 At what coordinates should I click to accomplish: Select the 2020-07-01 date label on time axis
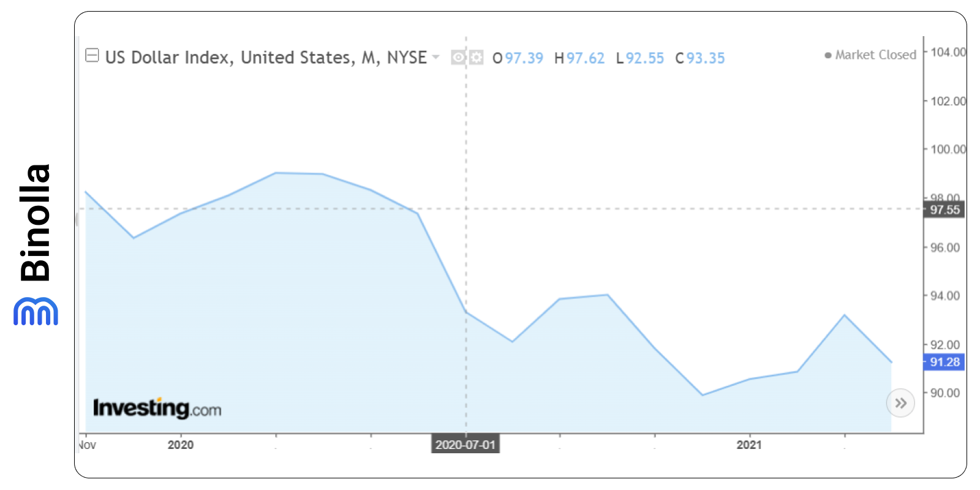[x=466, y=445]
